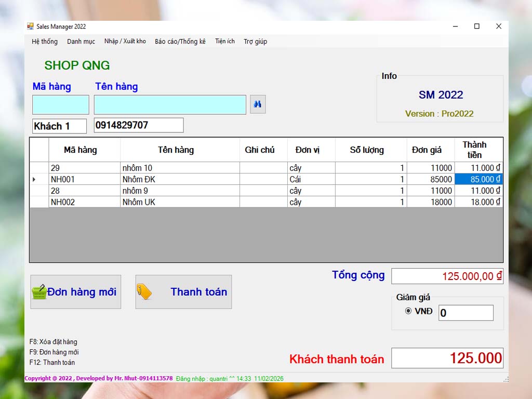This screenshot has width=532, height=399.
Task: Maximize the Sales Manager window
Action: pos(476,26)
